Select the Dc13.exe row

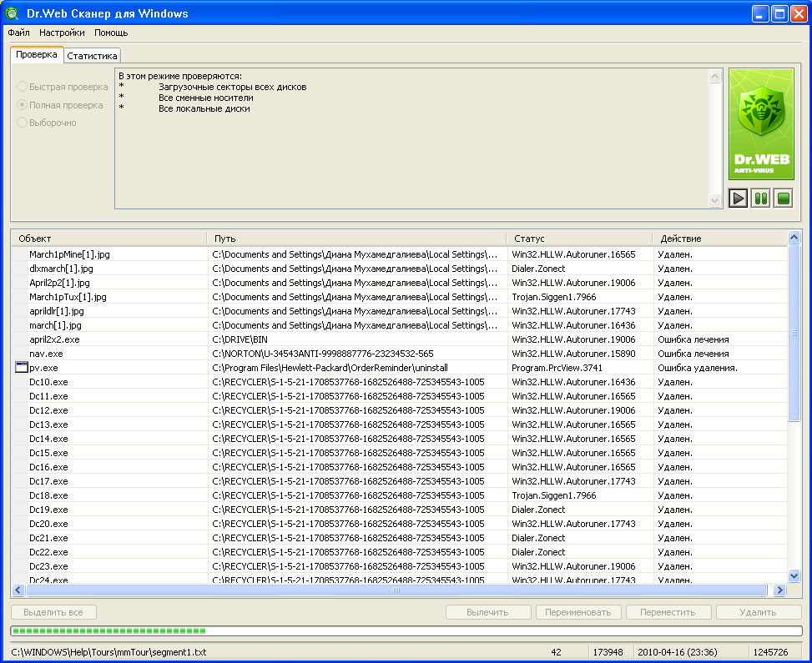(x=399, y=424)
